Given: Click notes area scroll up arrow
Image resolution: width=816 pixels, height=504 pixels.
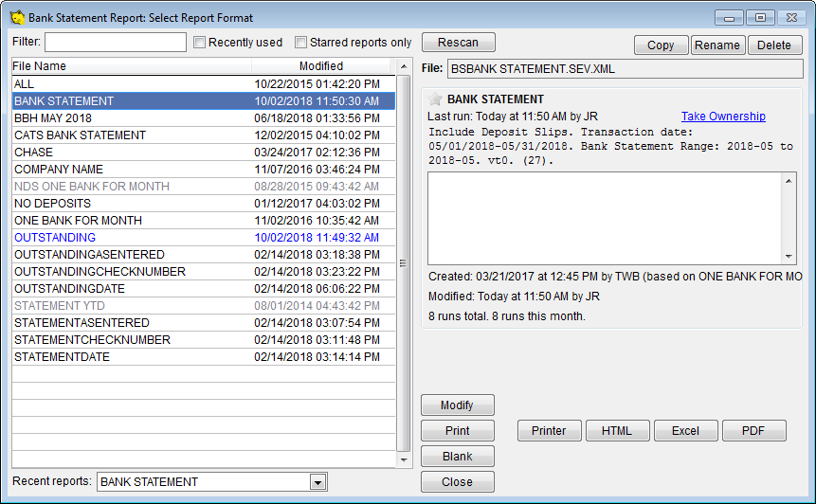Looking at the screenshot, I should coord(789,181).
